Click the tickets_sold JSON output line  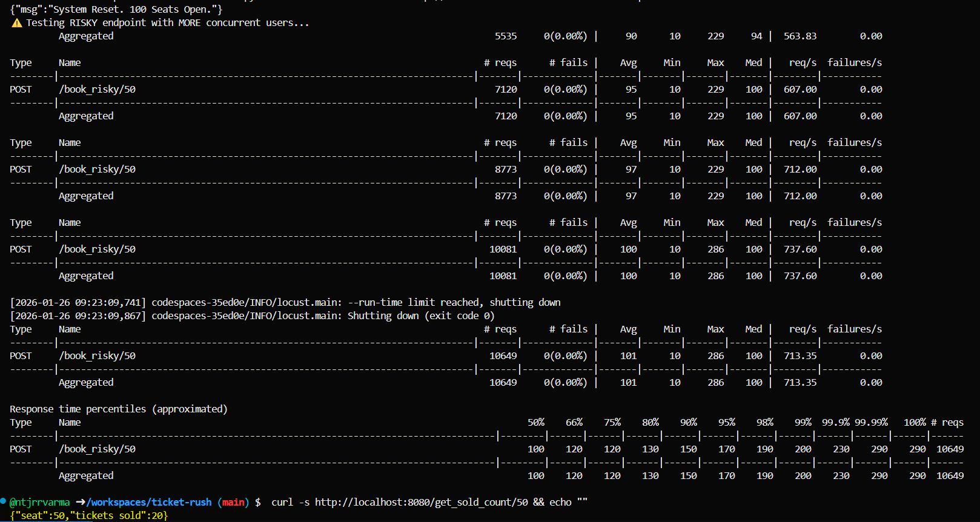pyautogui.click(x=88, y=515)
